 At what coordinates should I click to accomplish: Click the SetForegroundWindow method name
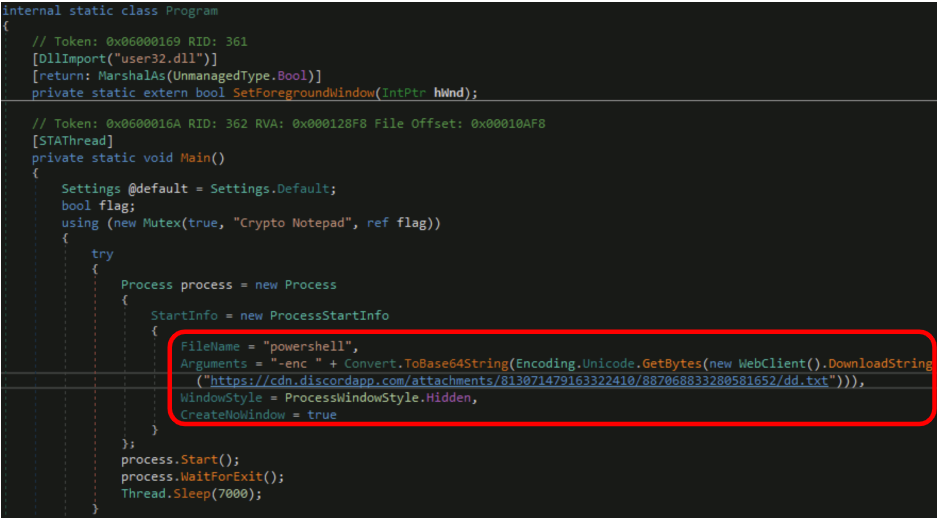tap(304, 93)
